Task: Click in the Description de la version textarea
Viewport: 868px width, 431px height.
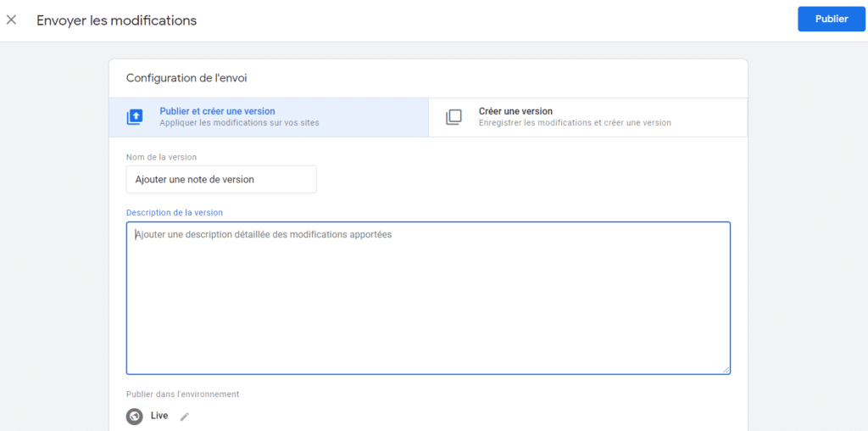Action: [428, 298]
